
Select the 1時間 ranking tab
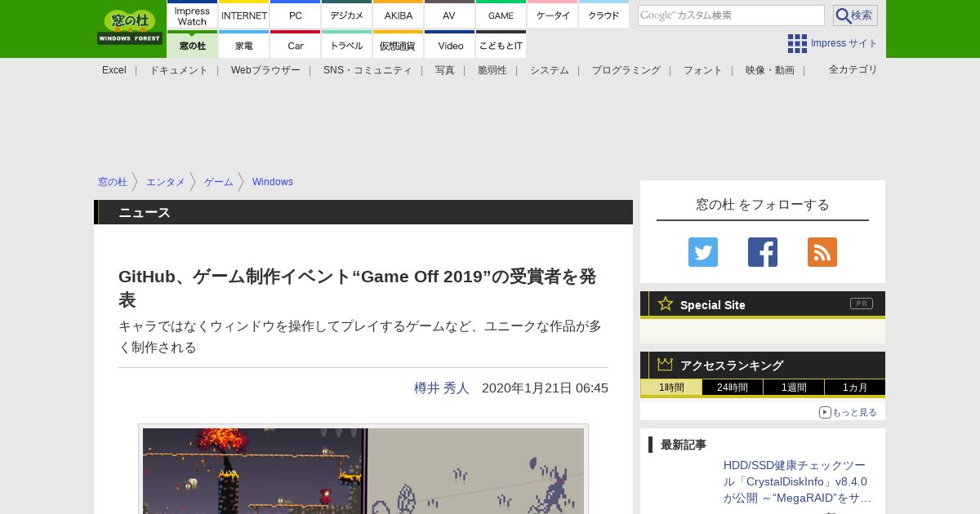coord(671,388)
